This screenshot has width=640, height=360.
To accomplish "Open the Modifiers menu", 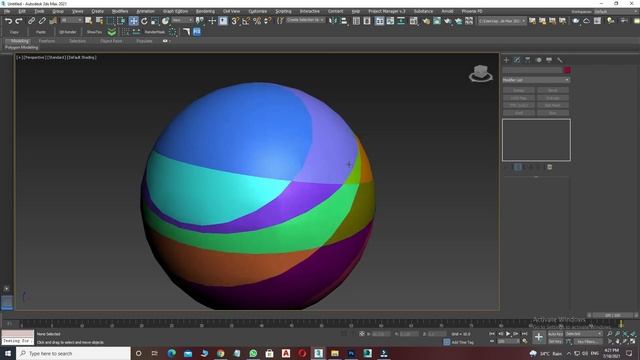I will 120,11.
